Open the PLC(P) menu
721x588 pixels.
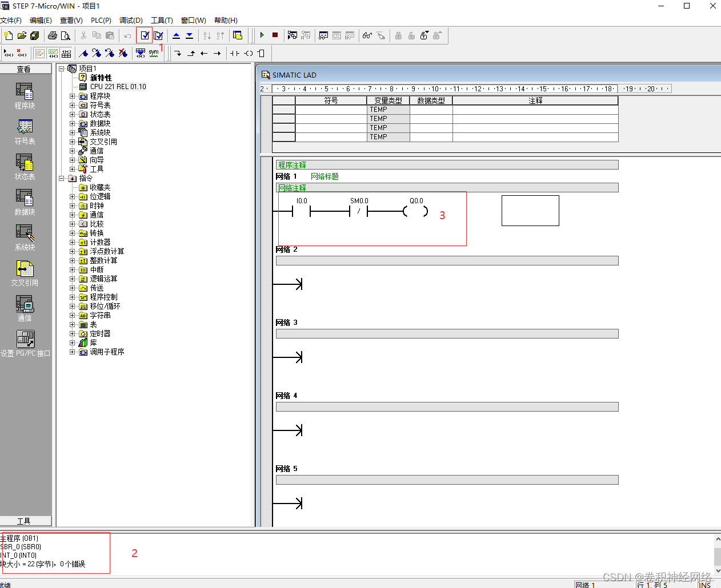[x=101, y=21]
